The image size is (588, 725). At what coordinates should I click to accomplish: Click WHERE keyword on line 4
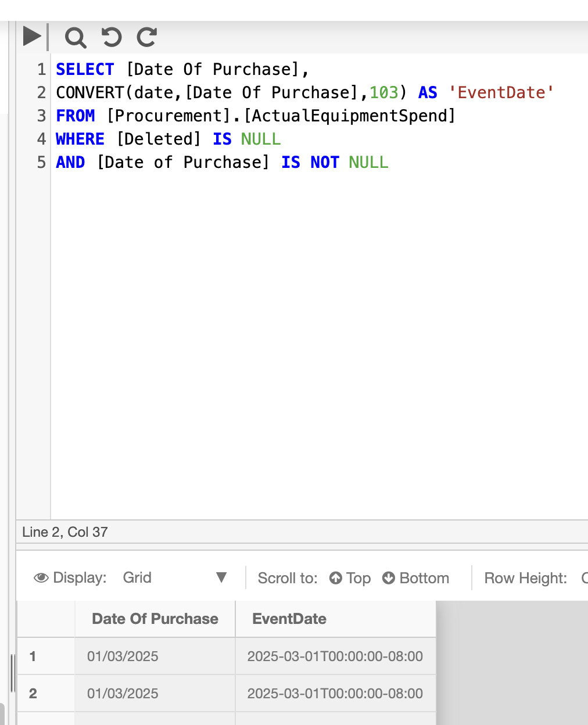click(80, 139)
